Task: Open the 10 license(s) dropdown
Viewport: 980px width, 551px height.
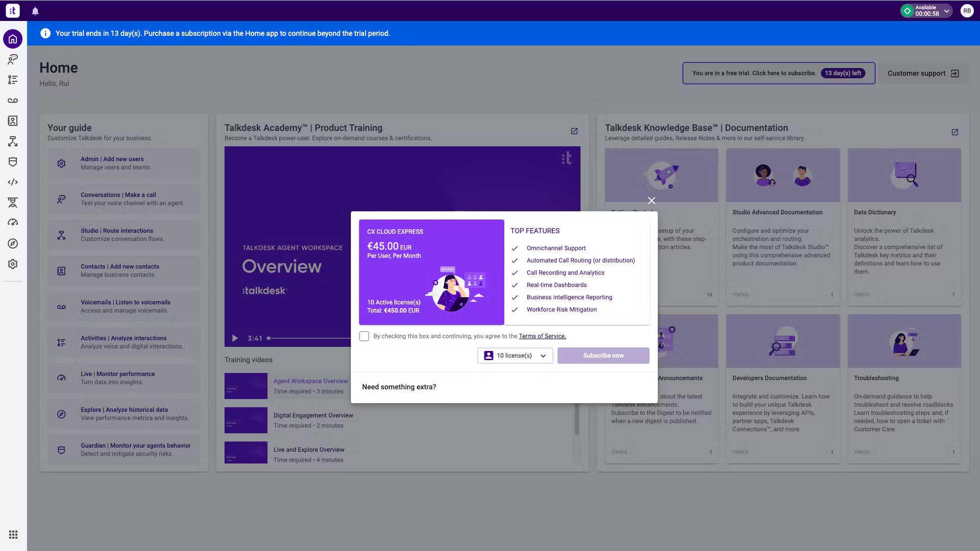Action: (x=515, y=356)
